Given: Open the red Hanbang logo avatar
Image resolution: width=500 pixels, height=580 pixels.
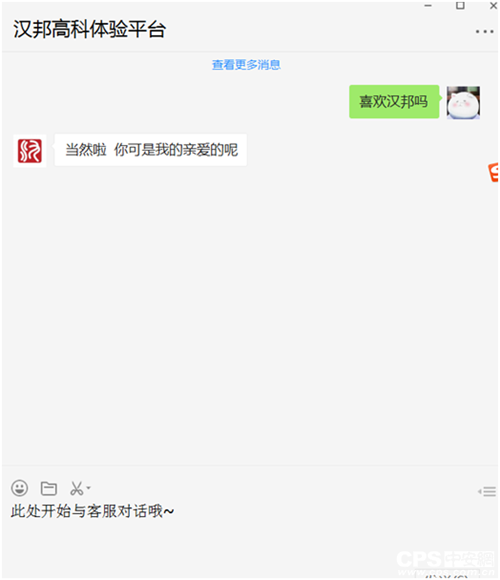Looking at the screenshot, I should [30, 151].
